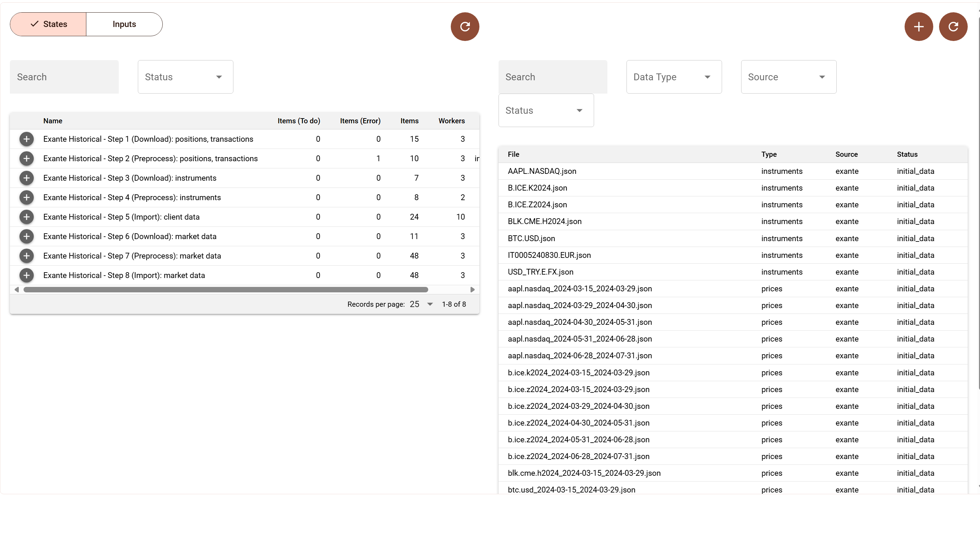The height and width of the screenshot is (541, 980).
Task: Focus the left Search field
Action: (x=64, y=77)
